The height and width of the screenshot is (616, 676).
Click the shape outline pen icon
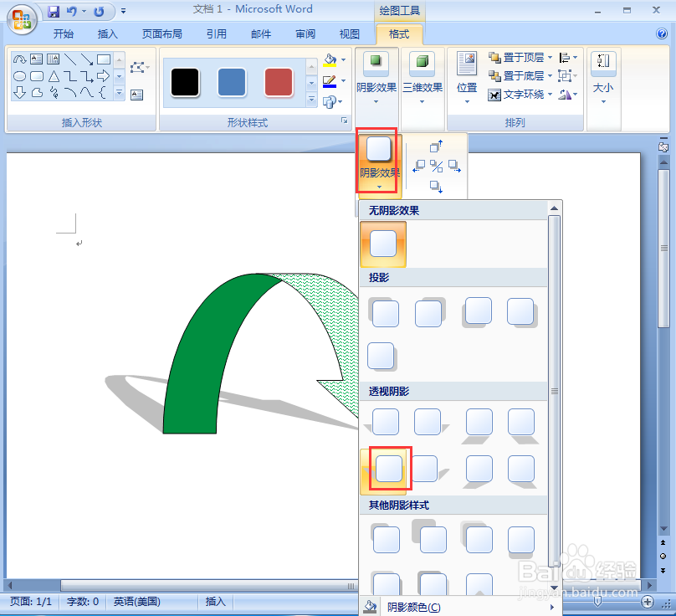tap(330, 81)
